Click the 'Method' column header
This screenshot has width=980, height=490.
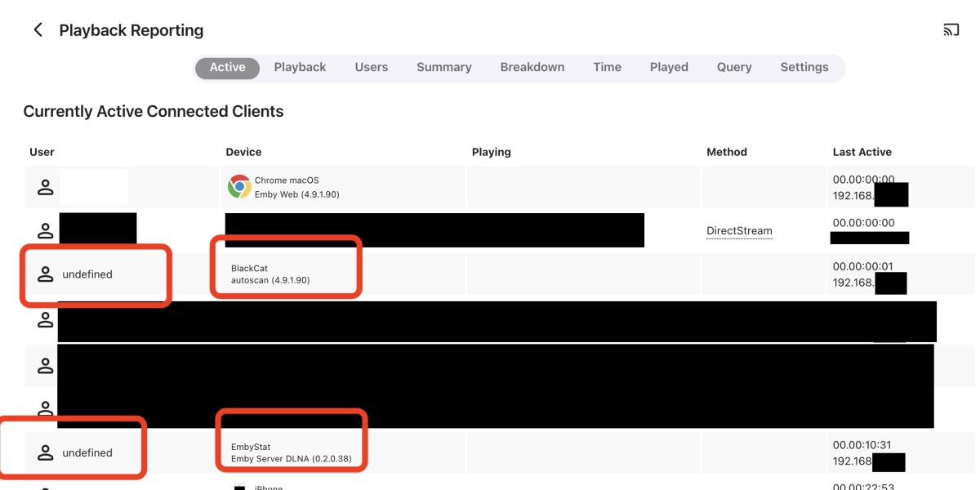(727, 152)
